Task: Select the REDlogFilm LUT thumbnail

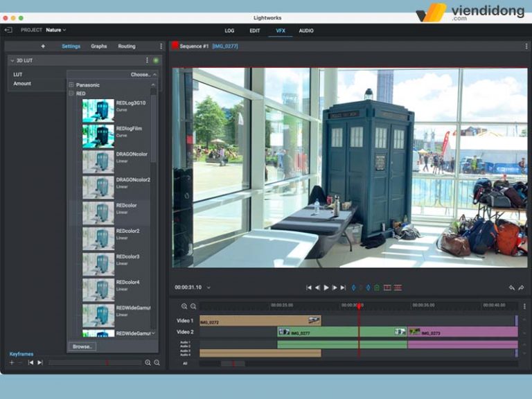Action: [98, 136]
